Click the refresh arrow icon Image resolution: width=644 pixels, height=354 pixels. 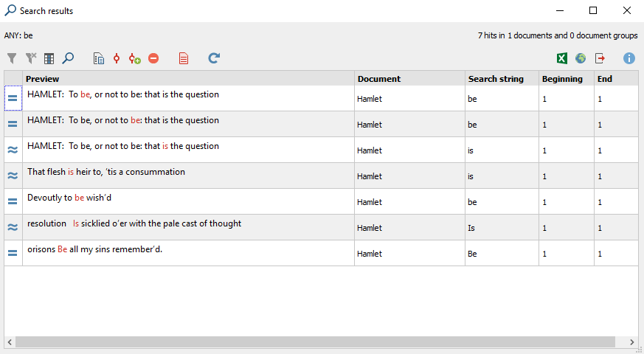click(x=214, y=58)
